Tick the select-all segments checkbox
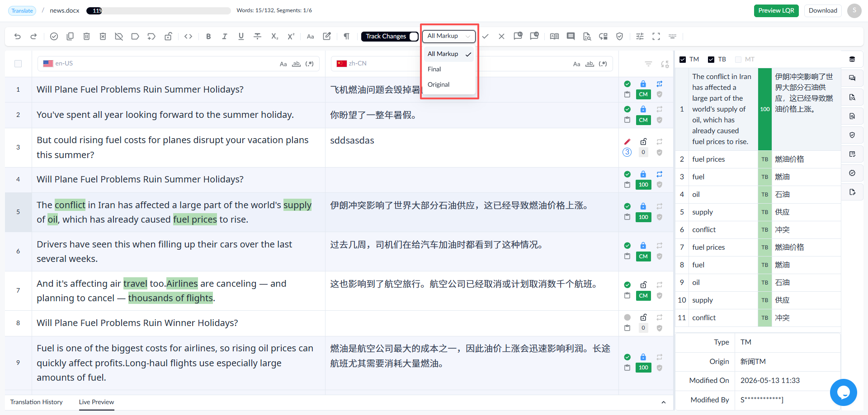This screenshot has height=415, width=868. [x=18, y=64]
